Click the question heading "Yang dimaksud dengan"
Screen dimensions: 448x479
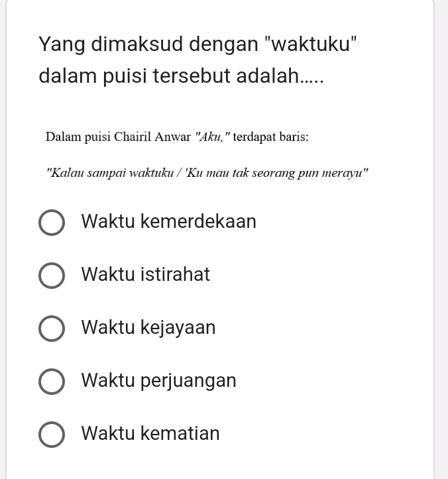coord(148,44)
